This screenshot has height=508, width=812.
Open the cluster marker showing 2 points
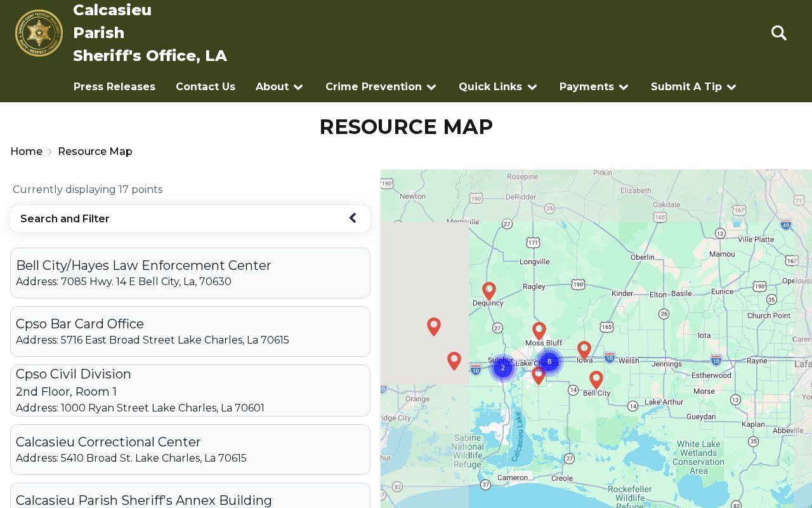(503, 368)
